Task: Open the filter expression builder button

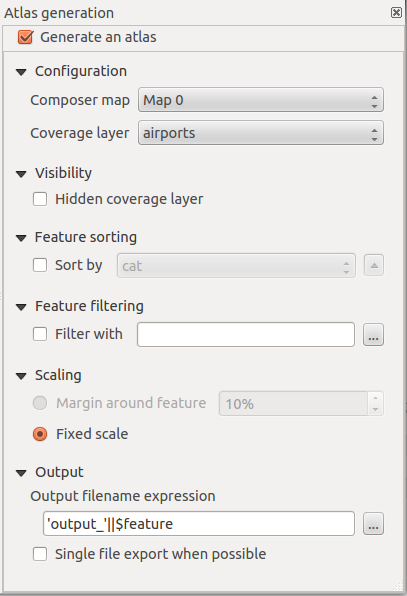Action: tap(373, 334)
